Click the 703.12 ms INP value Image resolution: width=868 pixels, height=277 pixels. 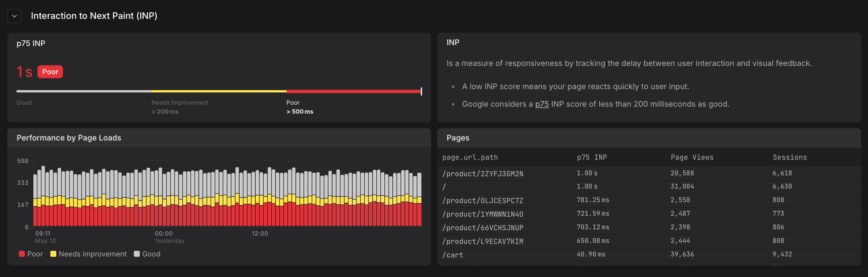(593, 227)
